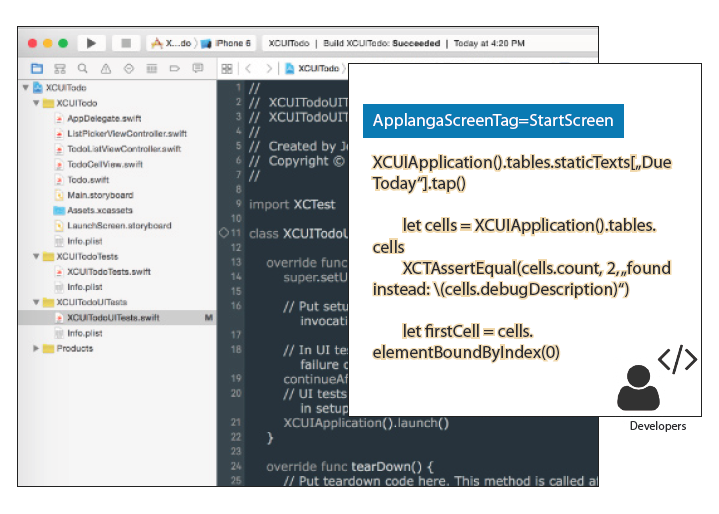This screenshot has height=514, width=719.
Task: Go forward with the editor right chevron
Action: point(269,69)
